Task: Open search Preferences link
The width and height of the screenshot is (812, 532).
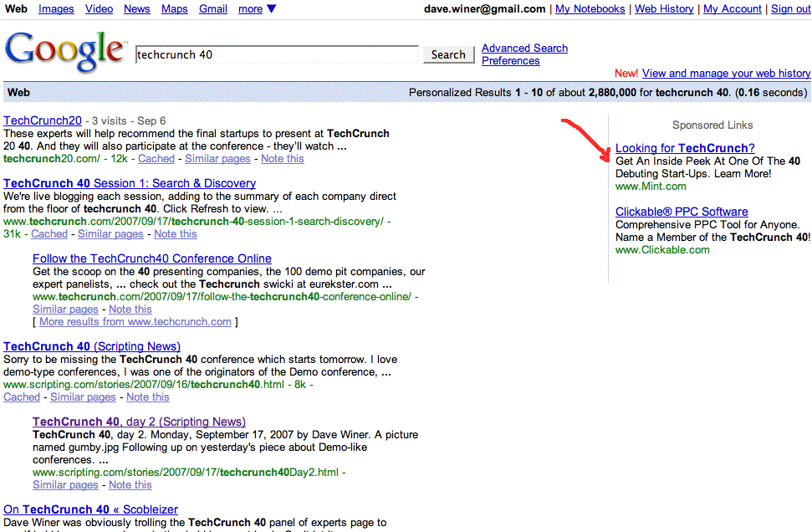Action: 510,61
